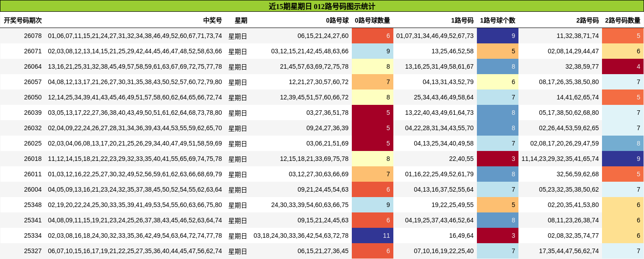This screenshot has height=259, width=644.
Task: Click issue number 26050
Action: pyautogui.click(x=33, y=97)
